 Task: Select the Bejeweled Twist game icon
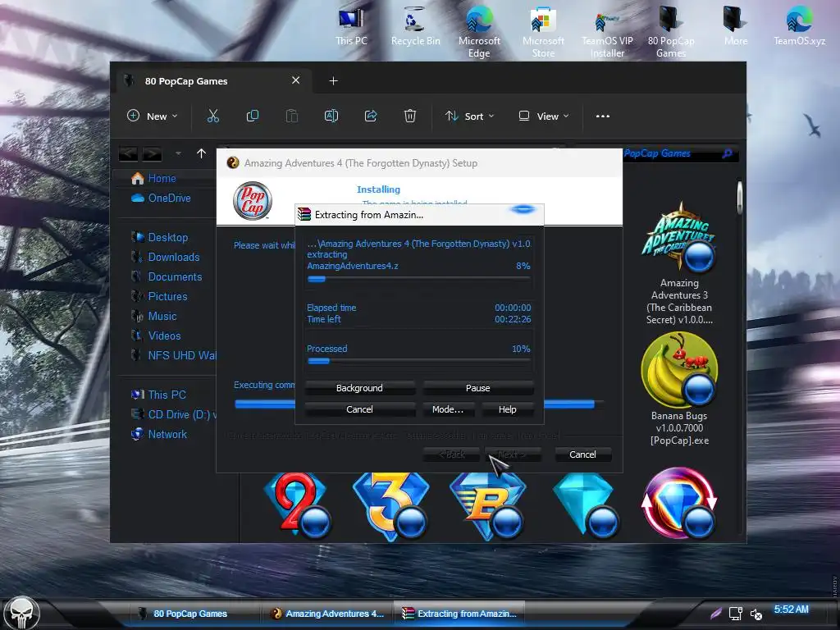[679, 504]
